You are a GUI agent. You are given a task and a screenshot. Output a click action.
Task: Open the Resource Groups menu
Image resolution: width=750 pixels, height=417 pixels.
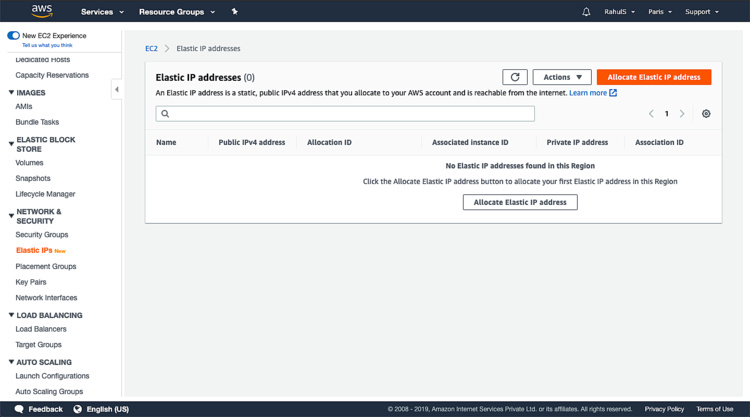(x=177, y=12)
